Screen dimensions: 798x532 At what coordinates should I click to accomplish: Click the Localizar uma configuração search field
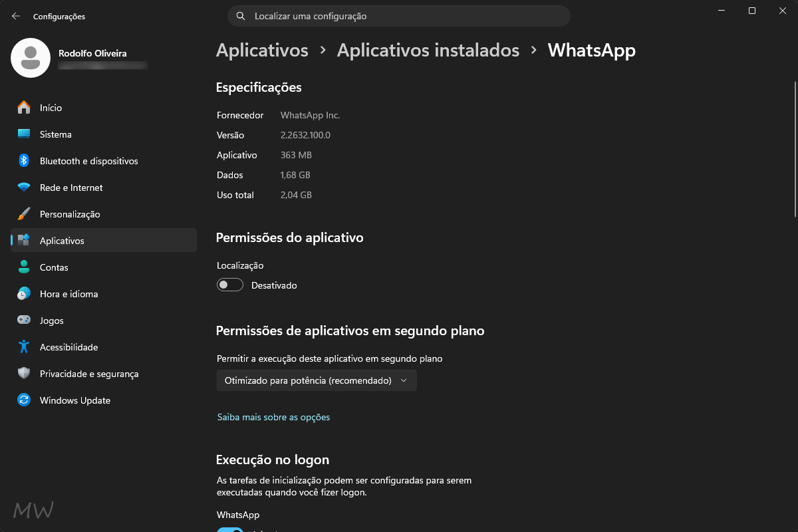coord(399,16)
